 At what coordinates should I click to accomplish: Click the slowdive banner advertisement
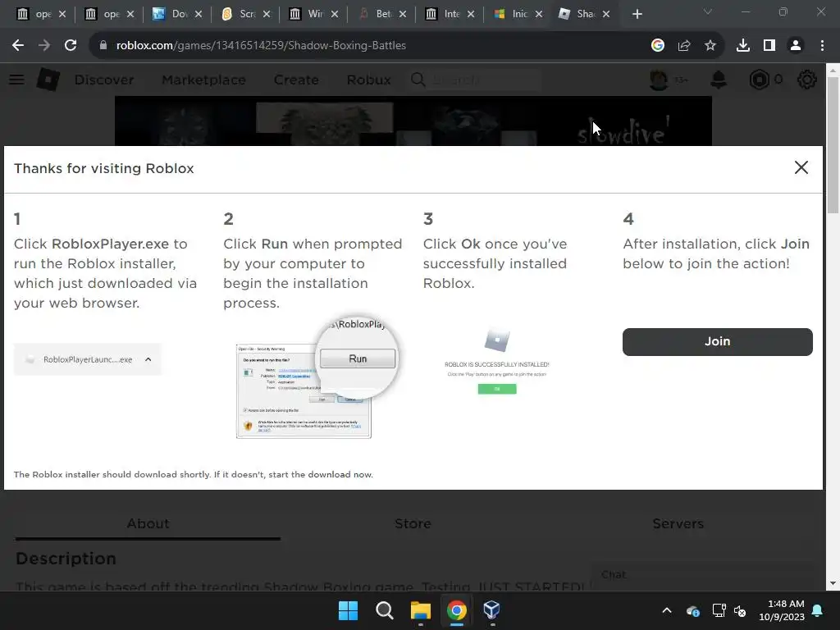tap(413, 121)
